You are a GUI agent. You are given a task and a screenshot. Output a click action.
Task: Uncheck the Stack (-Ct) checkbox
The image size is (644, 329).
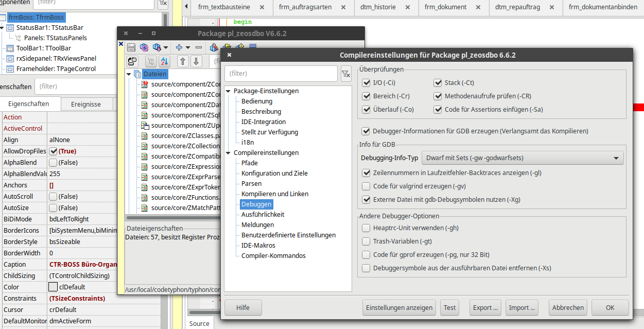coord(438,83)
